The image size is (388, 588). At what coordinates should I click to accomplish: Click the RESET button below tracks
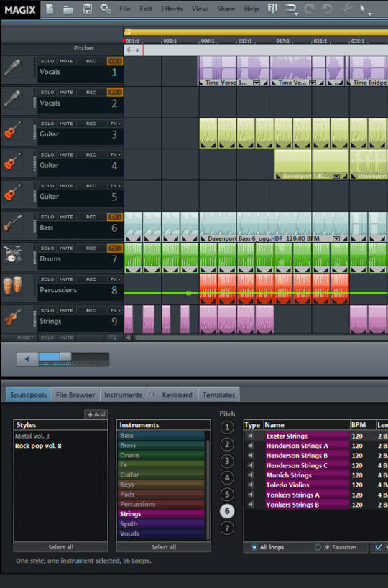(x=25, y=337)
